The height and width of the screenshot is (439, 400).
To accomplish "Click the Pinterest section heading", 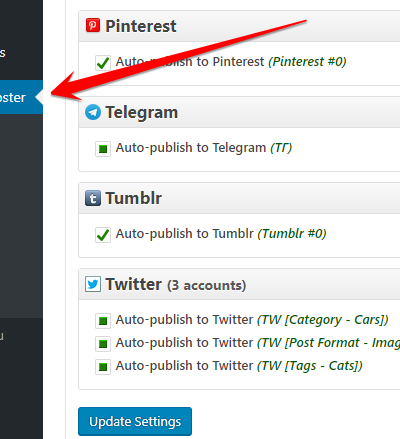I will click(x=141, y=26).
